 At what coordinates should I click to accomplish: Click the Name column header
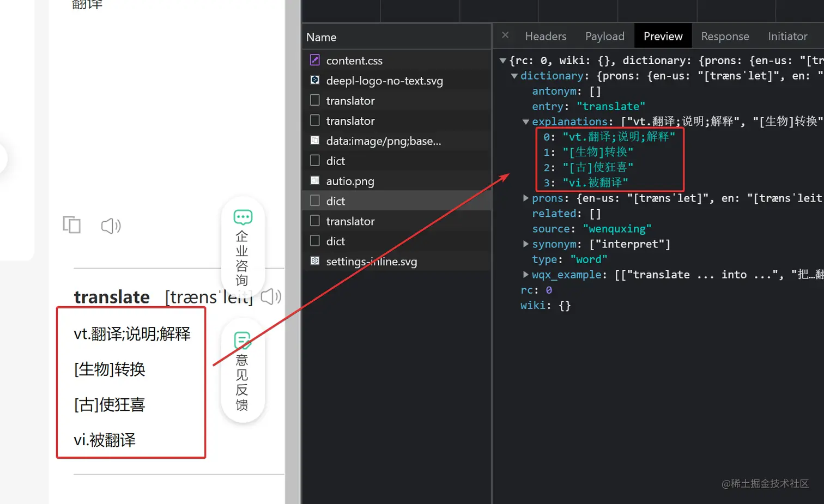[397, 37]
